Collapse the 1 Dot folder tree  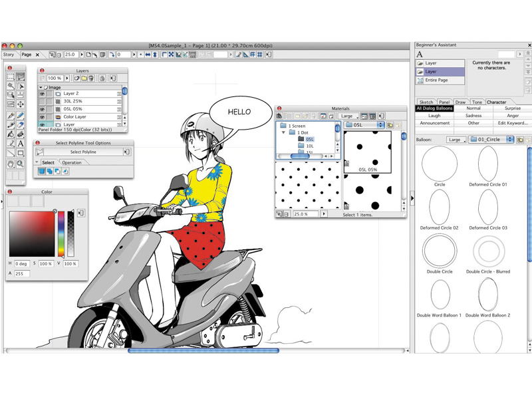click(x=284, y=132)
